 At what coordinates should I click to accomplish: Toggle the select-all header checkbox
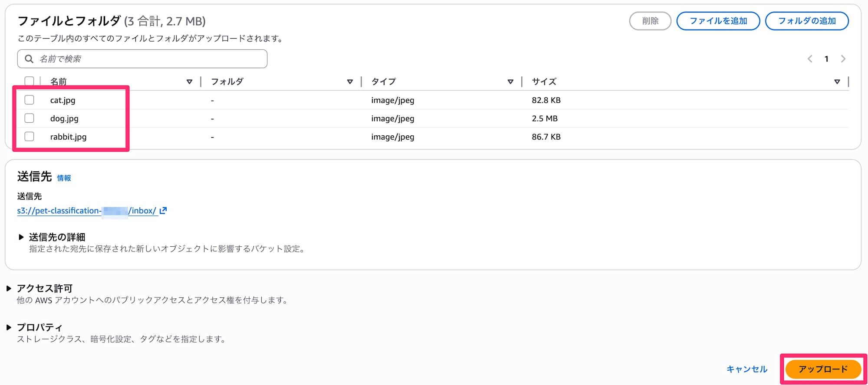pos(30,81)
